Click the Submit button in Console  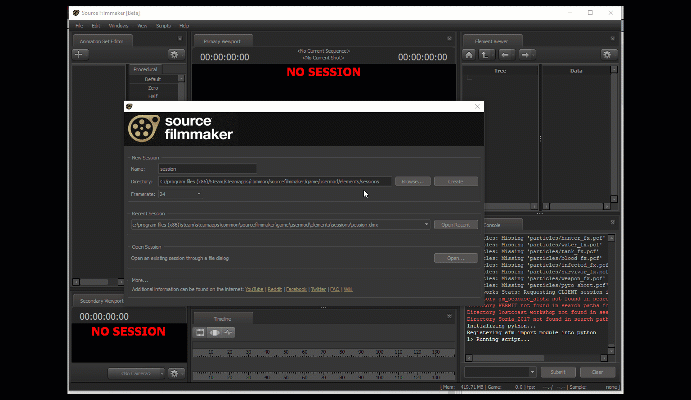tap(558, 372)
